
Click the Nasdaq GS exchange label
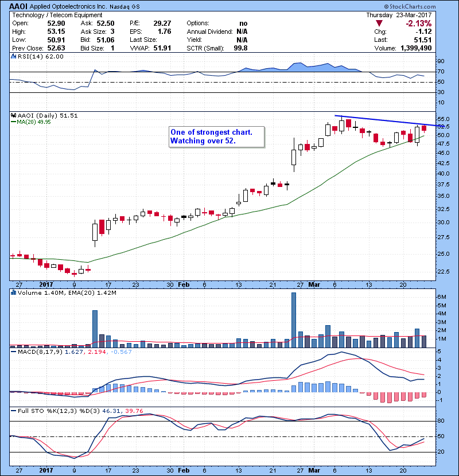pyautogui.click(x=125, y=7)
